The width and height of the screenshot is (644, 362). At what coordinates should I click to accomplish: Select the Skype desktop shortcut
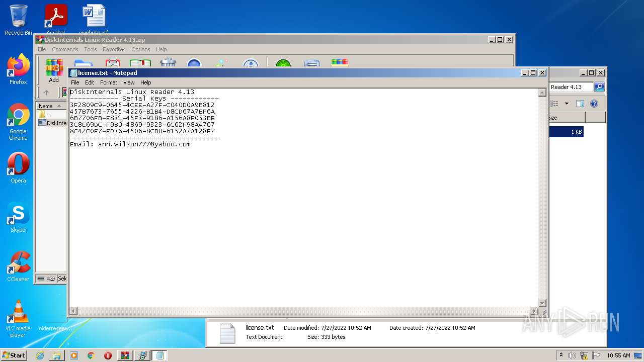[18, 217]
